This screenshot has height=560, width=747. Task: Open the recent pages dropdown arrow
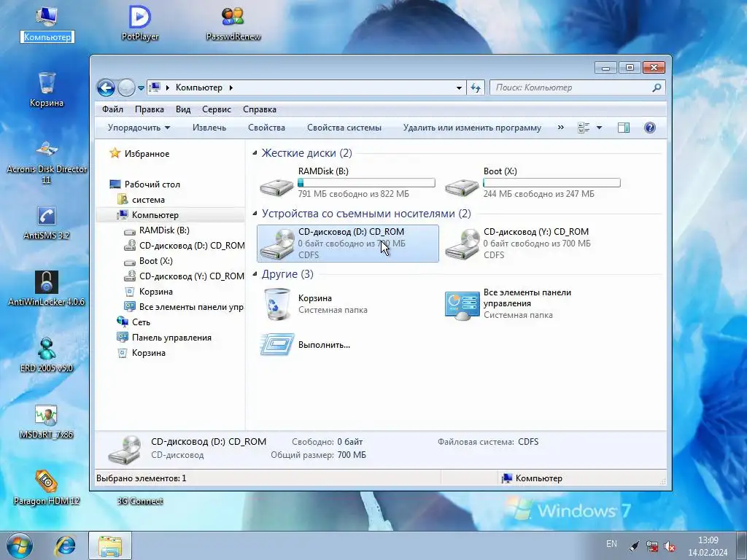tap(141, 88)
